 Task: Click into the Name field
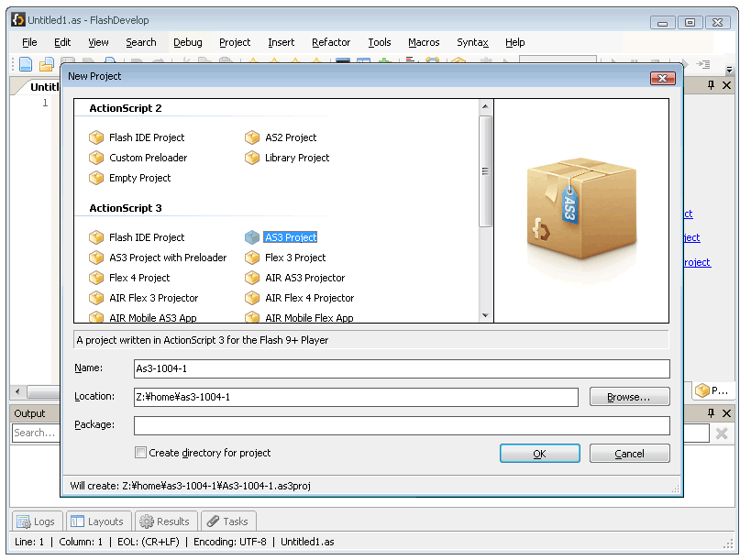pos(402,368)
